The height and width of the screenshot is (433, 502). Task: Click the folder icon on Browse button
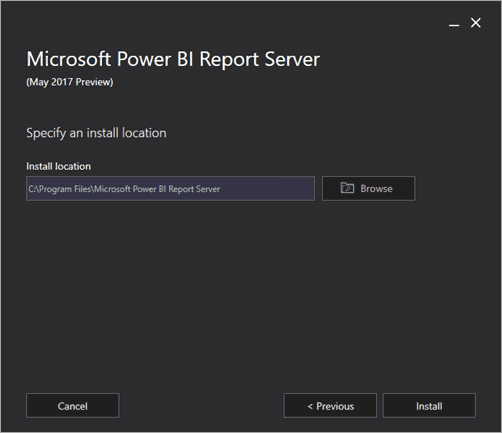347,188
